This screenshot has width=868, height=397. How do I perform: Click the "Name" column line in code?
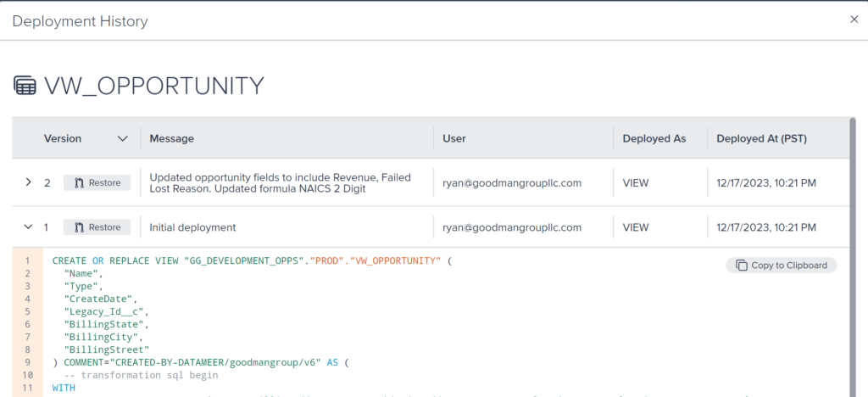[x=83, y=273]
